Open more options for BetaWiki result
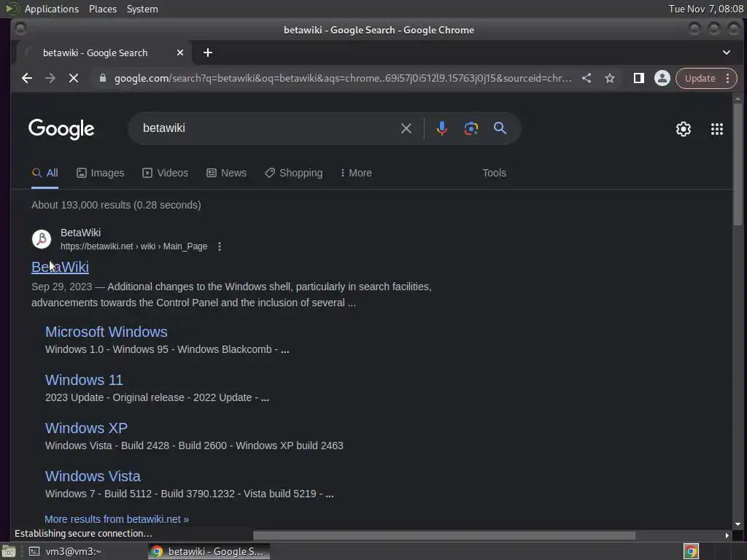 coord(219,246)
